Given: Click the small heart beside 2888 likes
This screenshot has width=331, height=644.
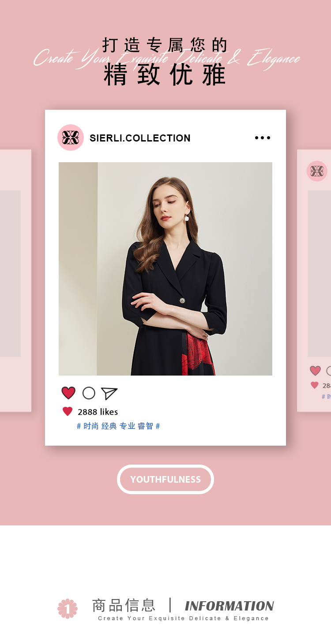Looking at the screenshot, I should coord(68,412).
